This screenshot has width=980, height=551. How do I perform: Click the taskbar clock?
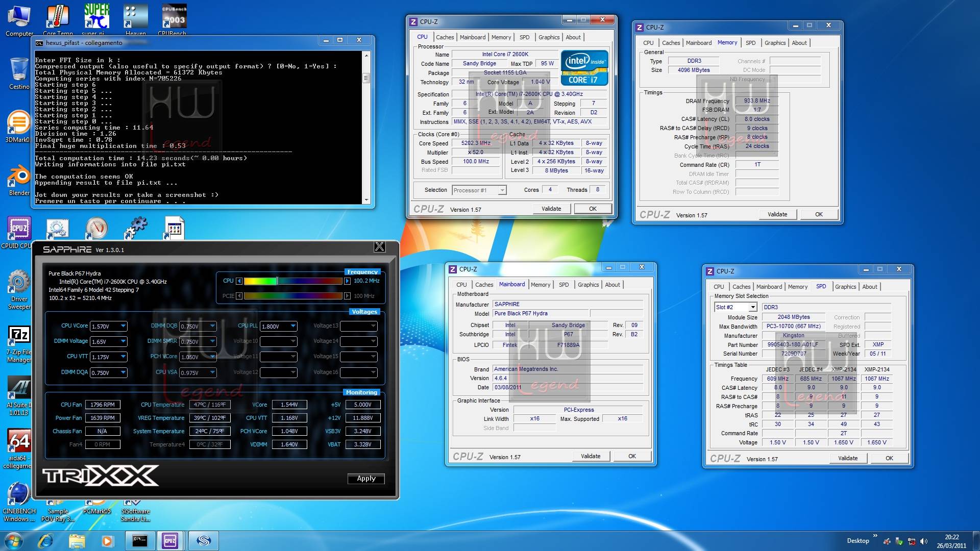(x=951, y=541)
